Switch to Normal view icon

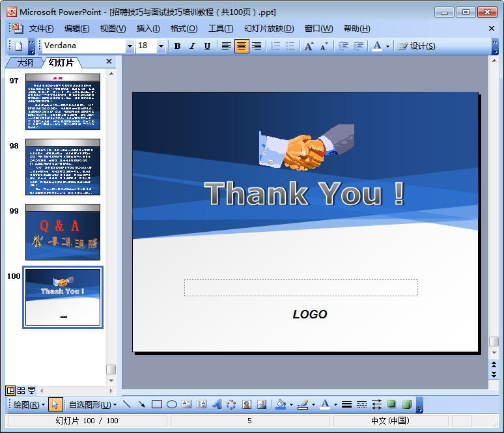tap(10, 391)
